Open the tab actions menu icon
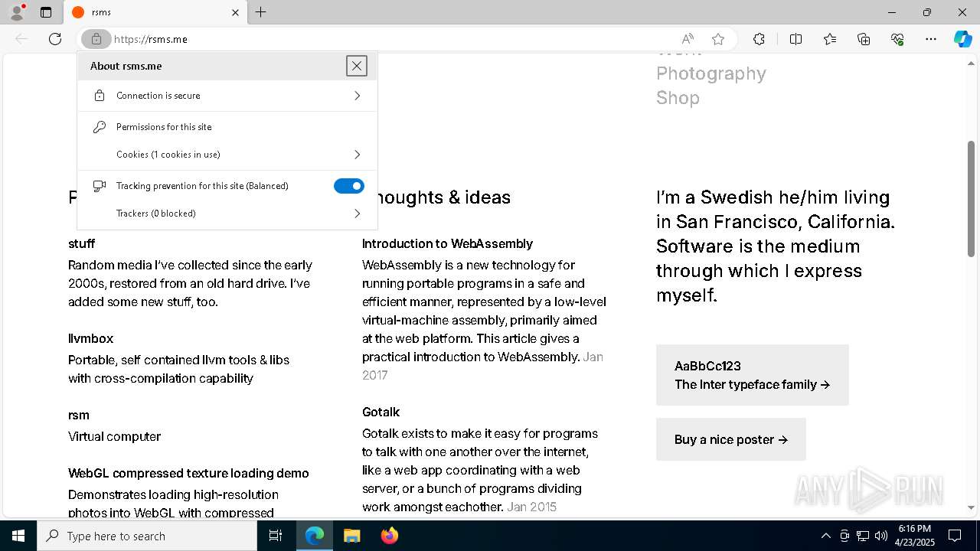 tap(46, 12)
